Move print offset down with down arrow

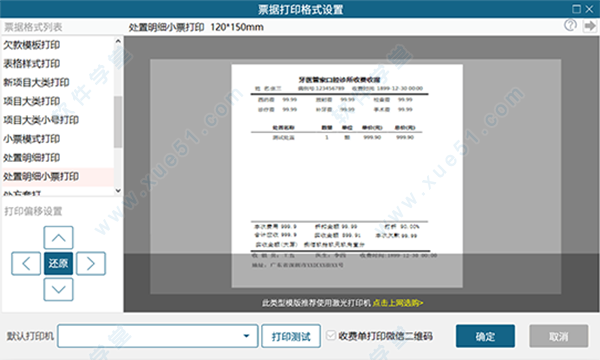tap(59, 289)
